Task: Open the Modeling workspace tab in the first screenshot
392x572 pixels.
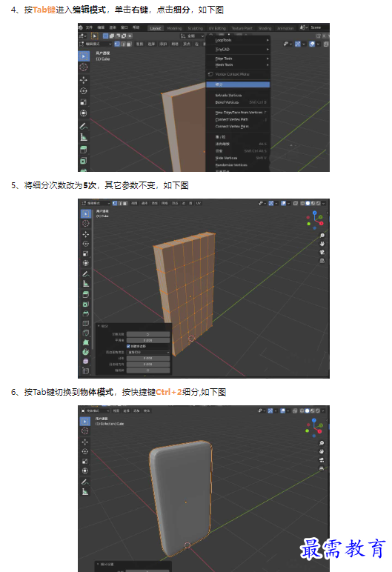Action: click(174, 28)
